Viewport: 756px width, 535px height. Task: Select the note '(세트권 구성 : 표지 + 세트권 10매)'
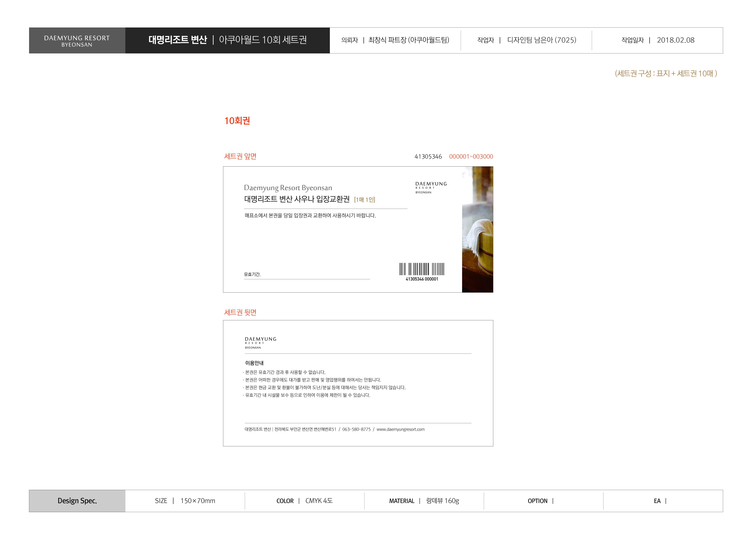coord(666,73)
